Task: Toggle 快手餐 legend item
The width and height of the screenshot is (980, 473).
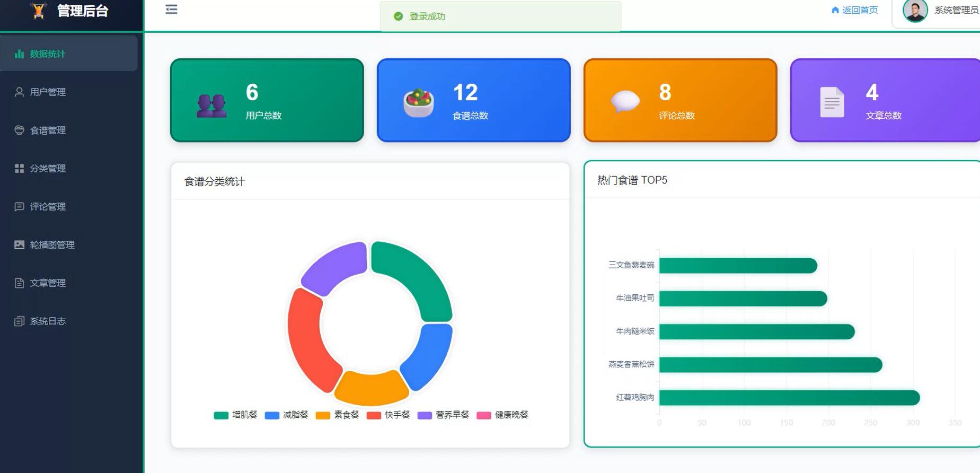Action: (388, 415)
